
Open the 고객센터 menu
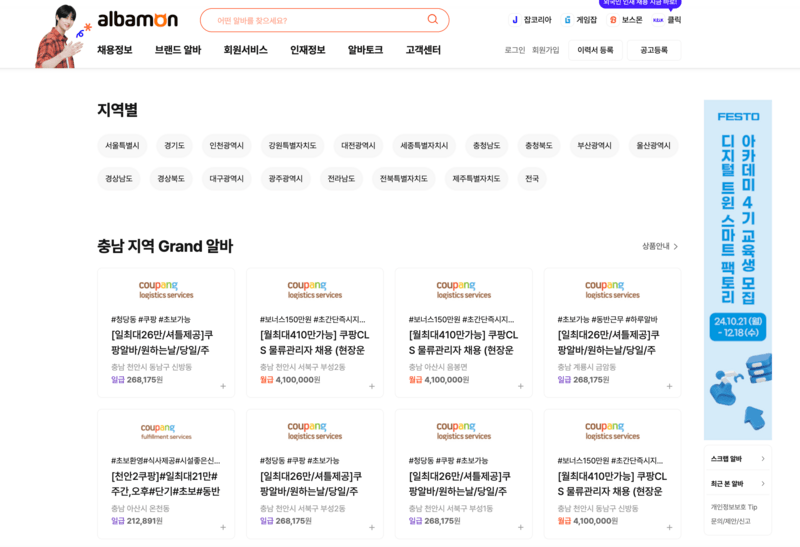[x=423, y=50]
